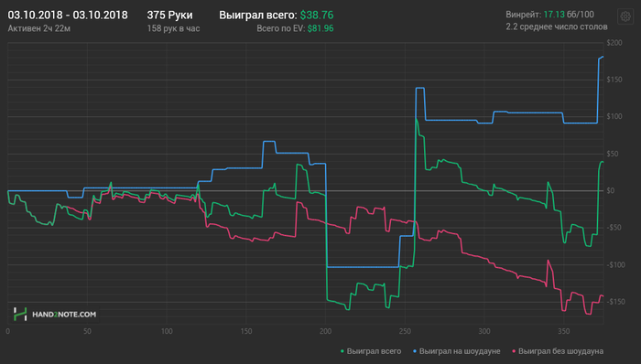Open the HAND2NOTE.COM link
The width and height of the screenshot is (641, 364).
(x=64, y=315)
